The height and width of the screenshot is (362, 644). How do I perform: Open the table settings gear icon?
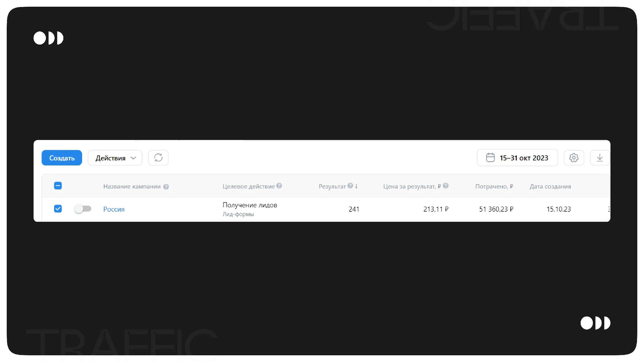[x=574, y=158]
